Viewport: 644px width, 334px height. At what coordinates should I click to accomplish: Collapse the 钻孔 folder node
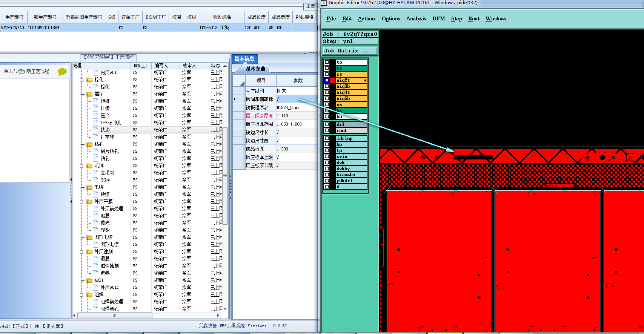(82, 144)
